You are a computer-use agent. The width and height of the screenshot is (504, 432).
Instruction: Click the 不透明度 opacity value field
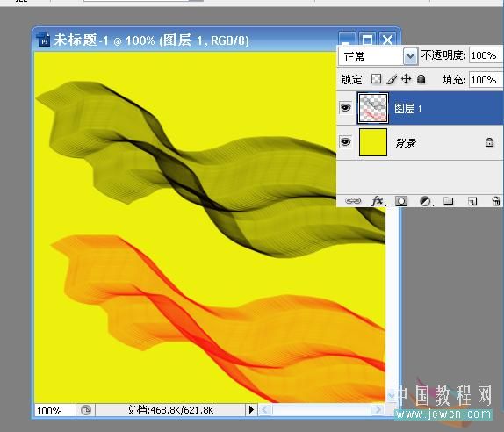click(486, 55)
